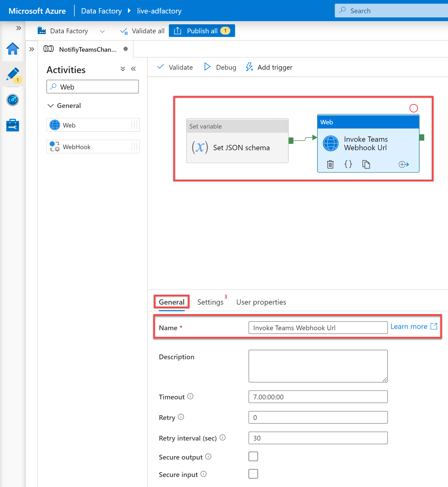448x487 pixels.
Task: Click the Retry interval info icon
Action: [223, 438]
